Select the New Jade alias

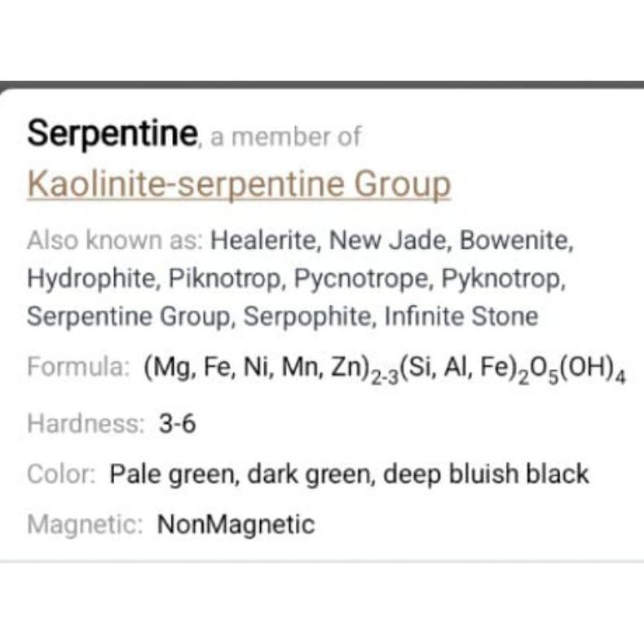tap(387, 240)
